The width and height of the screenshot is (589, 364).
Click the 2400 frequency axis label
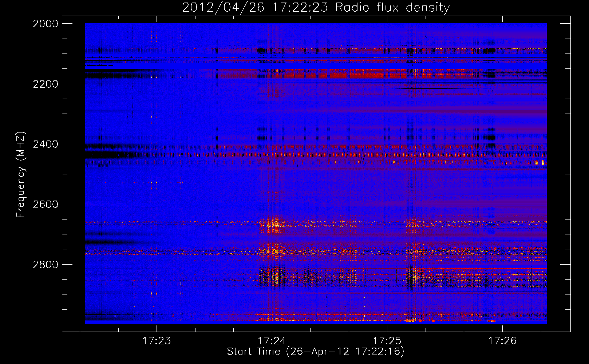pos(46,144)
